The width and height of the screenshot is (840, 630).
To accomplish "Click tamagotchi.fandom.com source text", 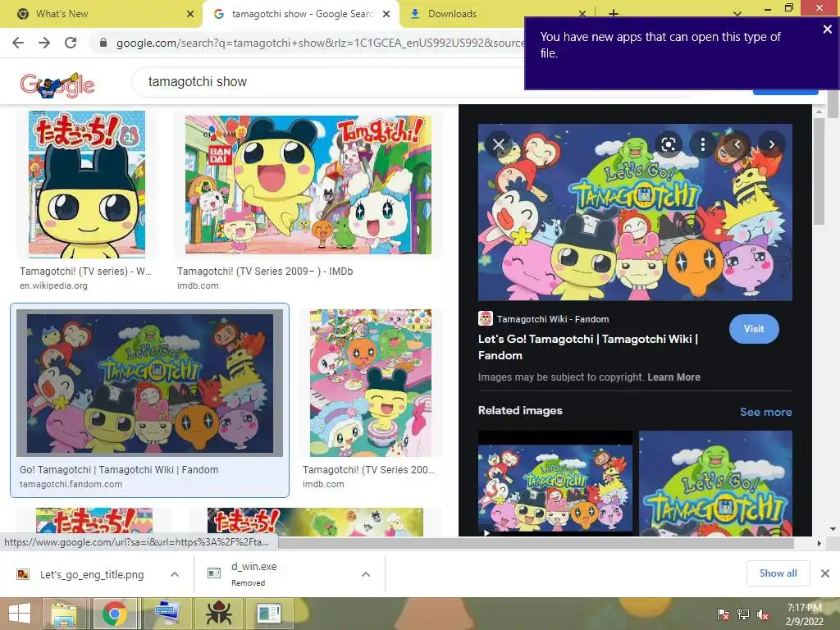I will (71, 484).
